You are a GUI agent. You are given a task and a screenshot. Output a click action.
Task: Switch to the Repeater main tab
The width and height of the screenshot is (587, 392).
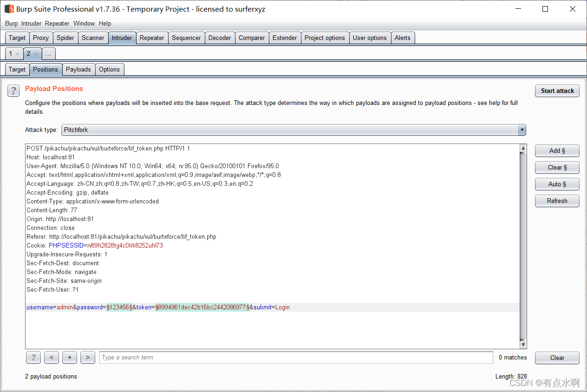[x=152, y=38]
